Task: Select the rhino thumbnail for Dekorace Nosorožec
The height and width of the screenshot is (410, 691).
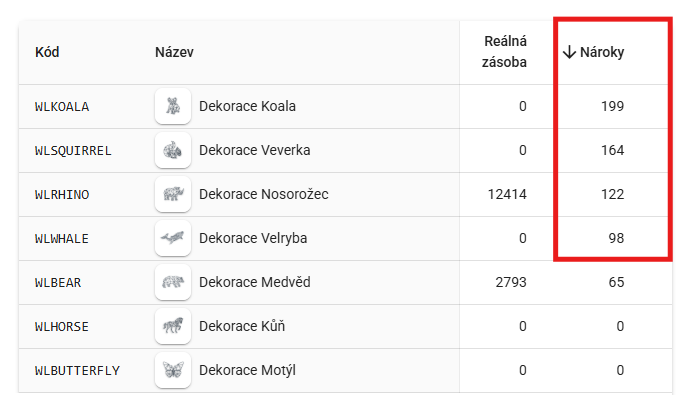Action: pyautogui.click(x=173, y=194)
